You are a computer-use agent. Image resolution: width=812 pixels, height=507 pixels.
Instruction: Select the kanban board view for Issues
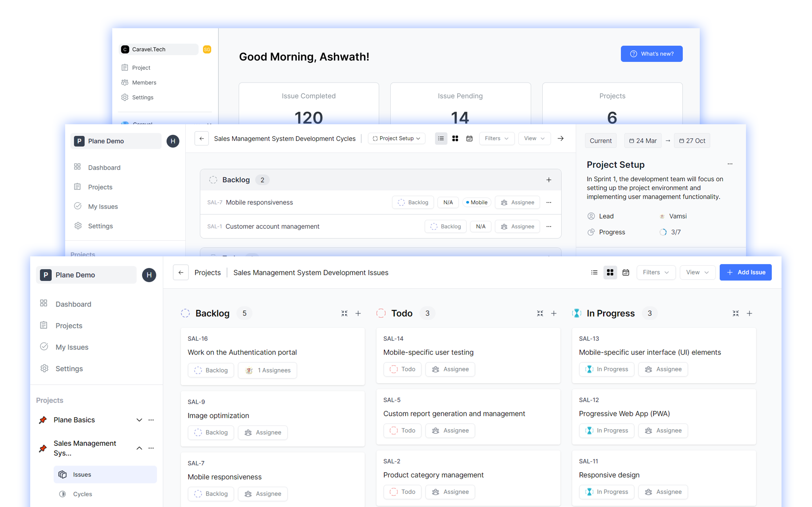(610, 272)
